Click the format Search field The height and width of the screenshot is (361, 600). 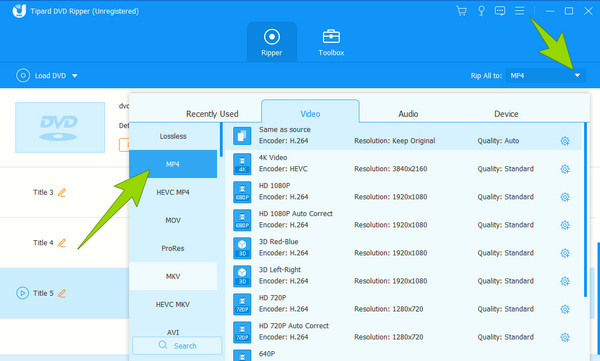177,345
